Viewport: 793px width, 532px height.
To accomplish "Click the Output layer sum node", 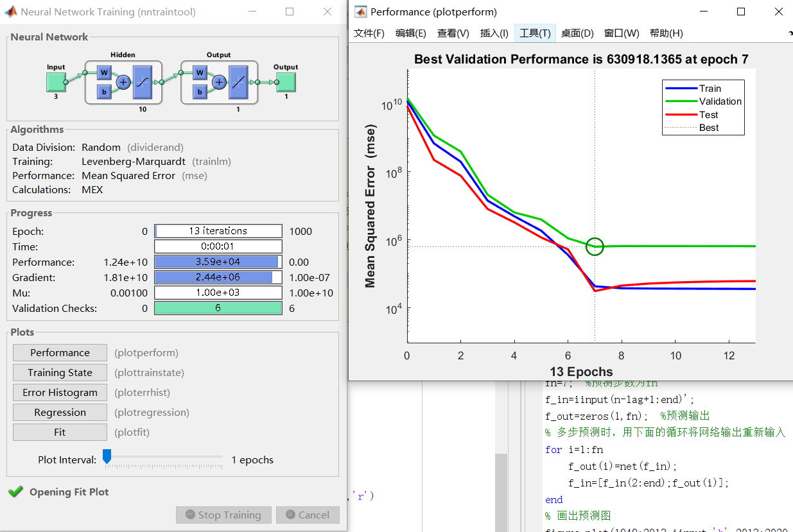I will [x=219, y=82].
